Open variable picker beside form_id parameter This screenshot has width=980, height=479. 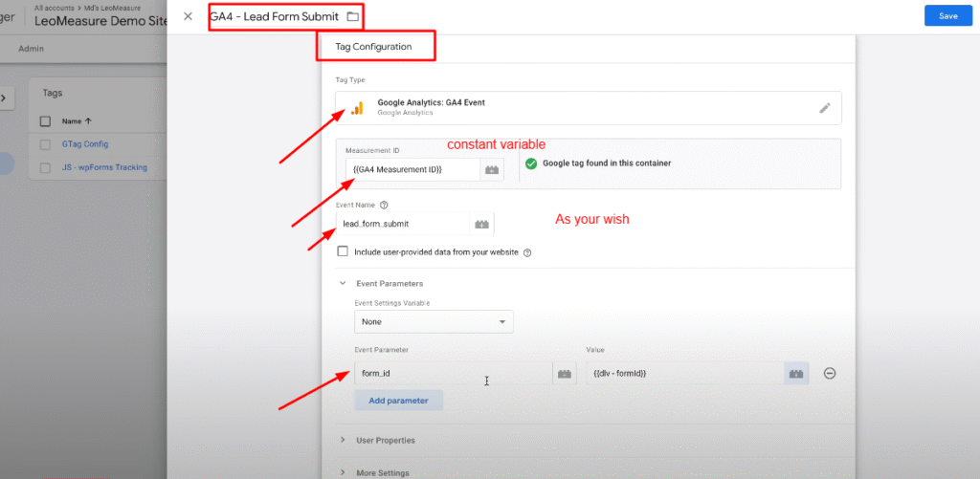click(x=565, y=374)
